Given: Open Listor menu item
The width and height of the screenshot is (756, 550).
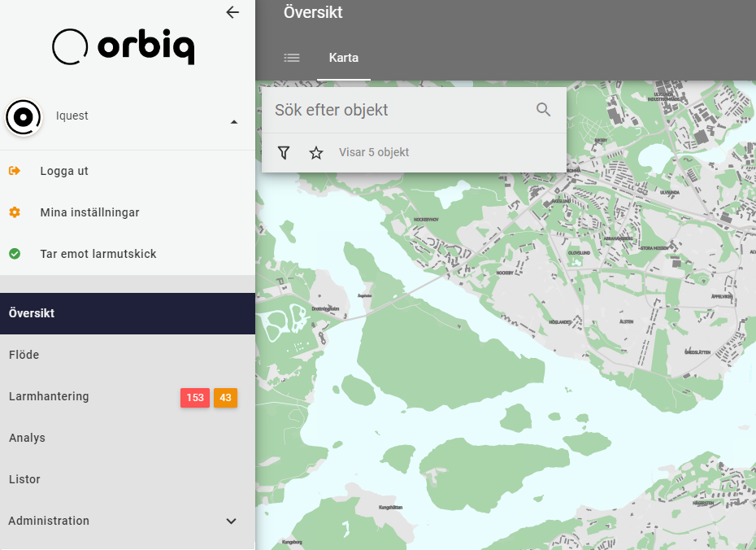Looking at the screenshot, I should coord(128,479).
